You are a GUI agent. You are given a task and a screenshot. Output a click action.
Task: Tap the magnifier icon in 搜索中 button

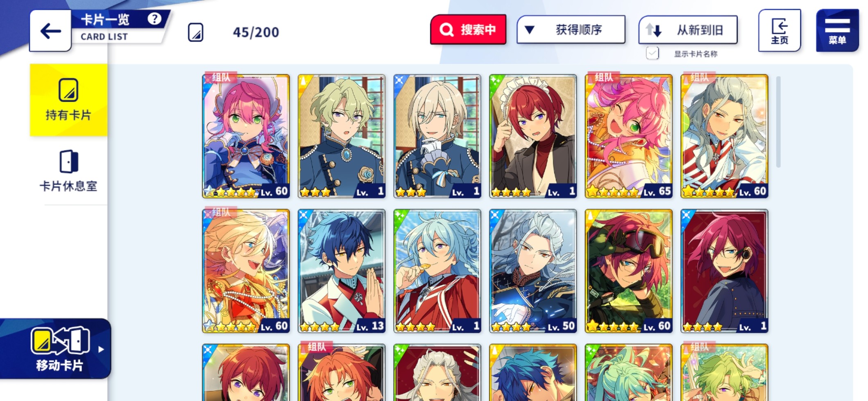pos(446,30)
